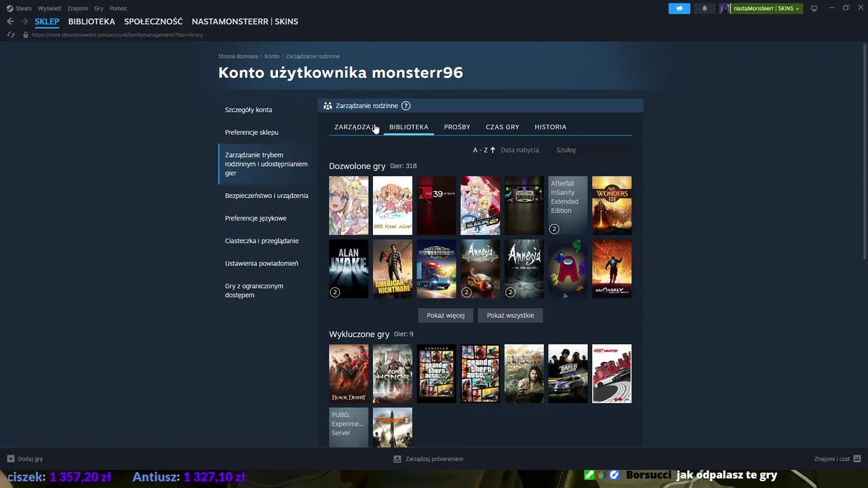Click the browser URL address bar
Viewport: 868px width, 488px height.
click(x=117, y=35)
